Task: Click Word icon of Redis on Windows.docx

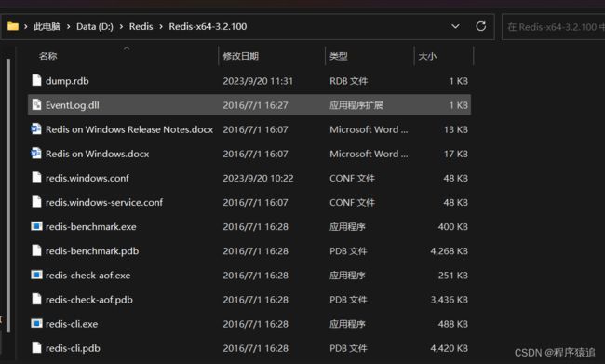Action: point(36,154)
